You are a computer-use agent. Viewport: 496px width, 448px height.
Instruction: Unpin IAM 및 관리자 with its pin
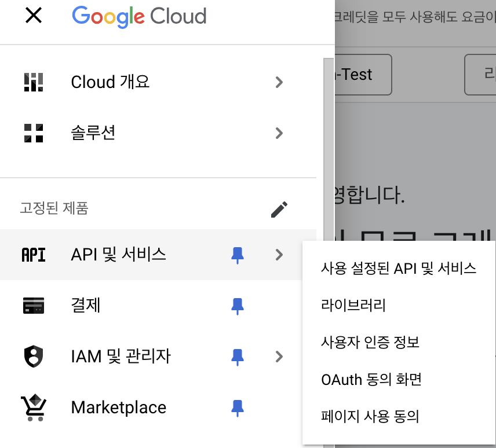238,357
